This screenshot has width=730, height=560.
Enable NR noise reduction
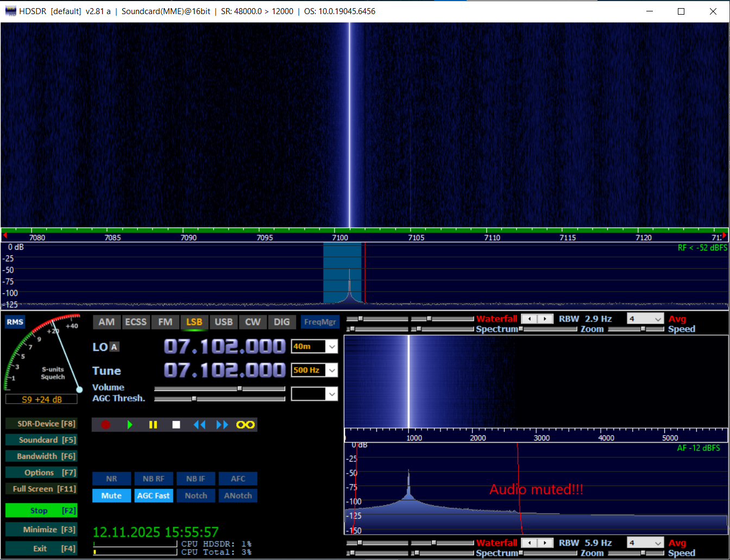(x=111, y=479)
